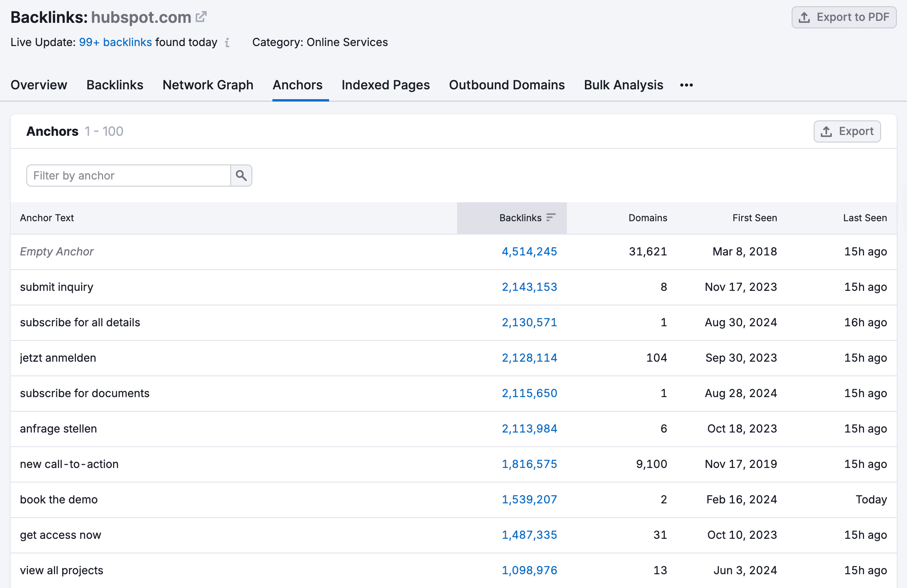The height and width of the screenshot is (588, 907).
Task: Open backlinks count for Empty Anchor
Action: pyautogui.click(x=529, y=251)
